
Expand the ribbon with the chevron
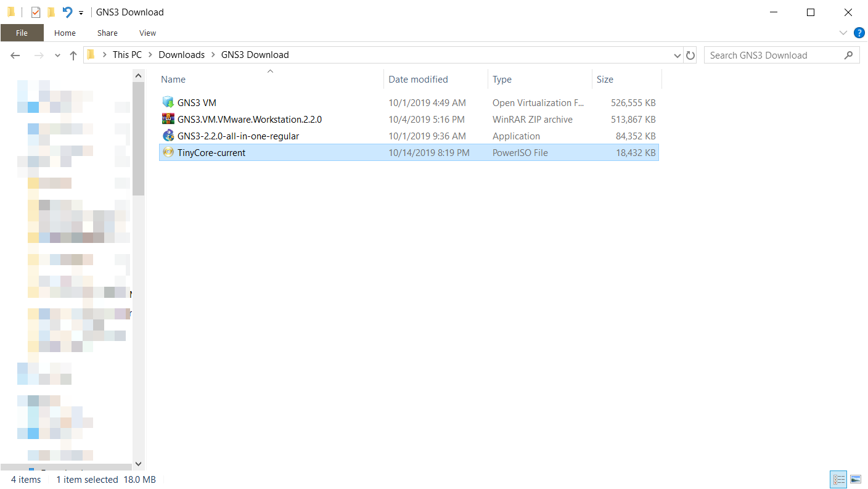pos(843,33)
